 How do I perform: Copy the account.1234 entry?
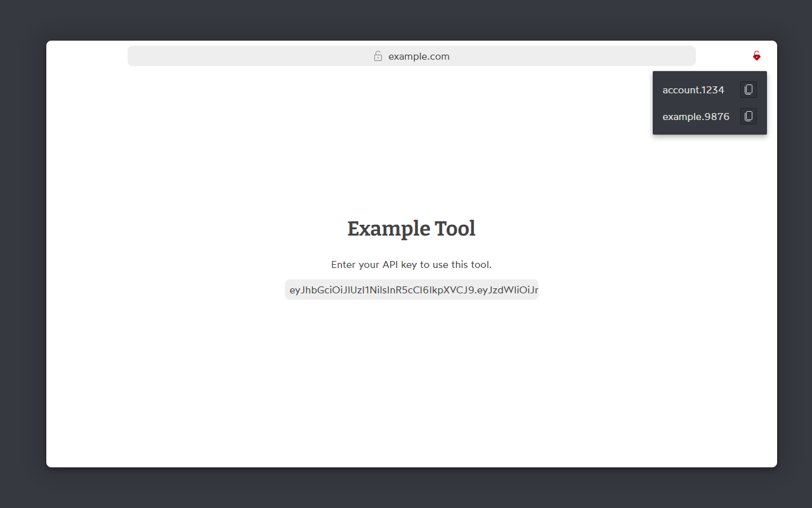[x=749, y=90]
